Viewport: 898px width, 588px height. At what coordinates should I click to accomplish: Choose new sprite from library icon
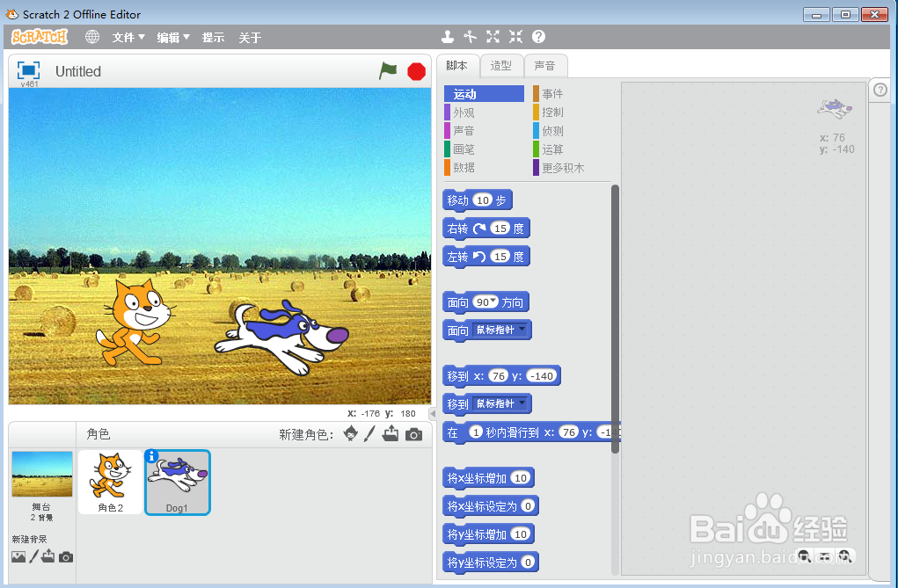click(351, 434)
